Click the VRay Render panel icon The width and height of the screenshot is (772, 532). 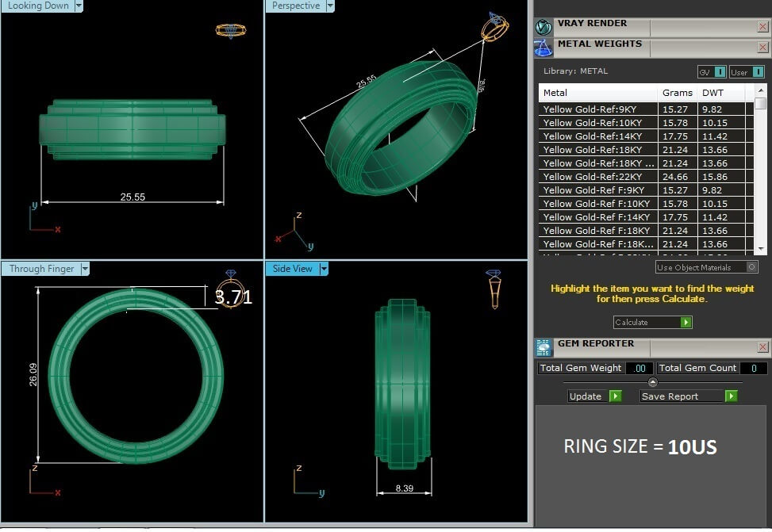(x=543, y=26)
